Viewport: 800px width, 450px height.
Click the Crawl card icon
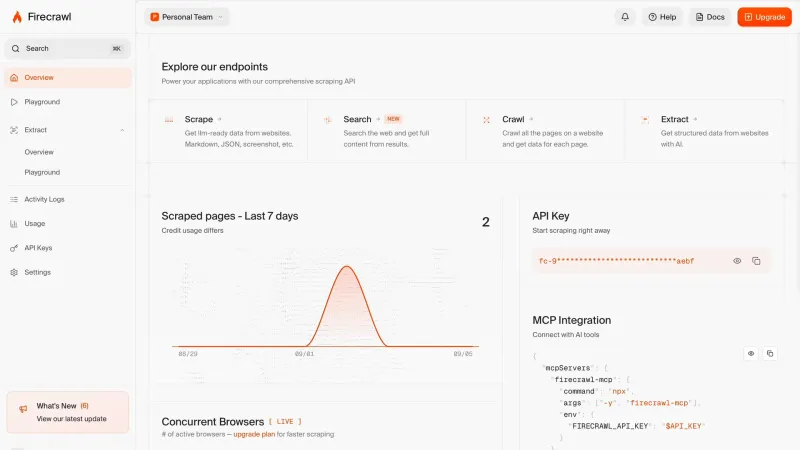pyautogui.click(x=486, y=120)
